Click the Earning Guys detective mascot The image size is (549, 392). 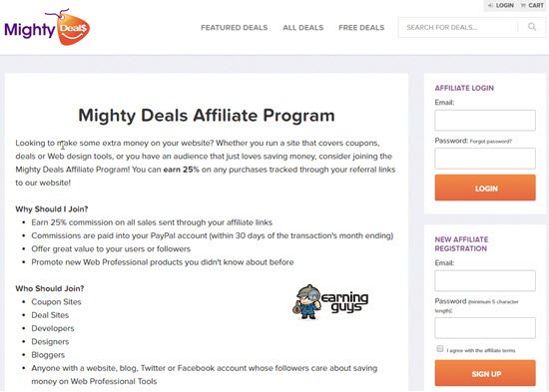click(306, 301)
